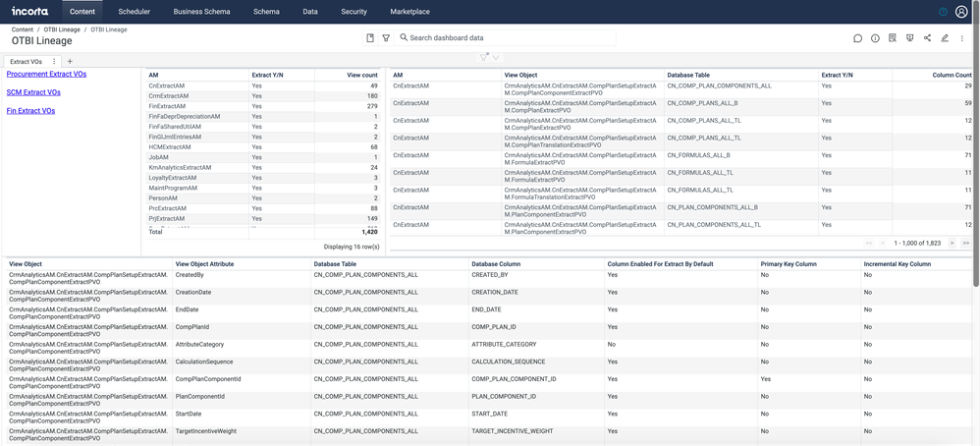The width and height of the screenshot is (980, 446).
Task: Open the user profile avatar
Action: click(x=961, y=12)
